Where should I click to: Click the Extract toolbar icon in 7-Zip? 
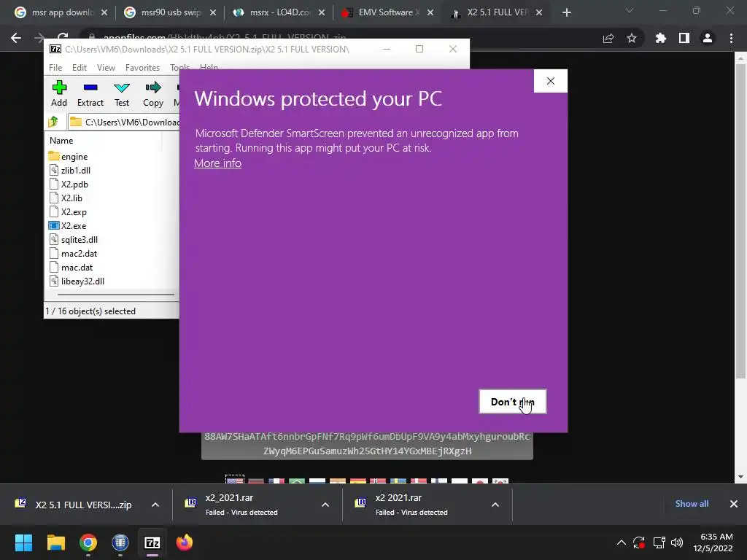[x=90, y=93]
